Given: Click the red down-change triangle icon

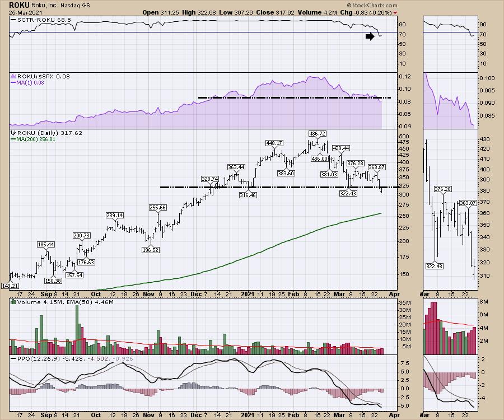Looking at the screenshot, I should 395,13.
